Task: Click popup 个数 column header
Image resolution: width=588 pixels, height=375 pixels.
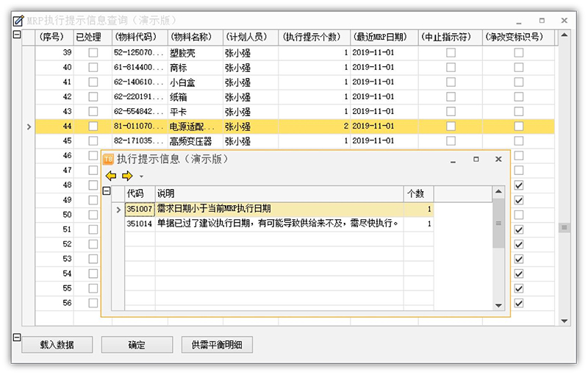Action: (418, 193)
